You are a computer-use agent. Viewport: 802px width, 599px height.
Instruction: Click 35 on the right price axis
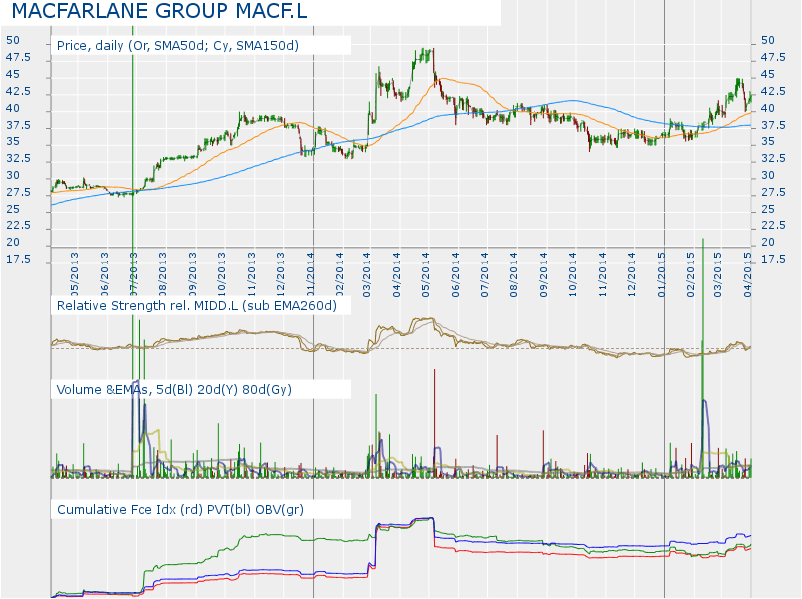pyautogui.click(x=768, y=142)
